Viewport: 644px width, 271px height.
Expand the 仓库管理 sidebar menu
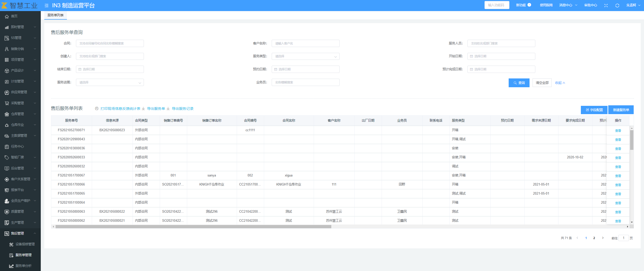click(x=20, y=114)
